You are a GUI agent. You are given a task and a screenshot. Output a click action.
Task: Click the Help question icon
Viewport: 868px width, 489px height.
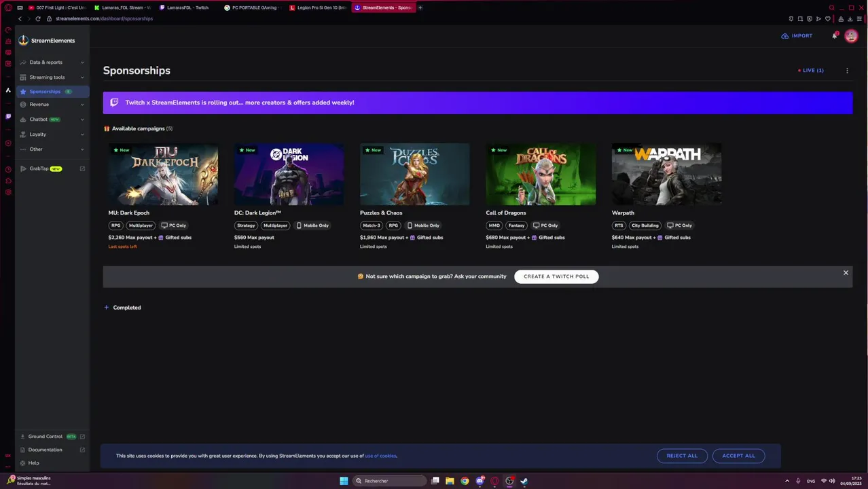tap(22, 463)
